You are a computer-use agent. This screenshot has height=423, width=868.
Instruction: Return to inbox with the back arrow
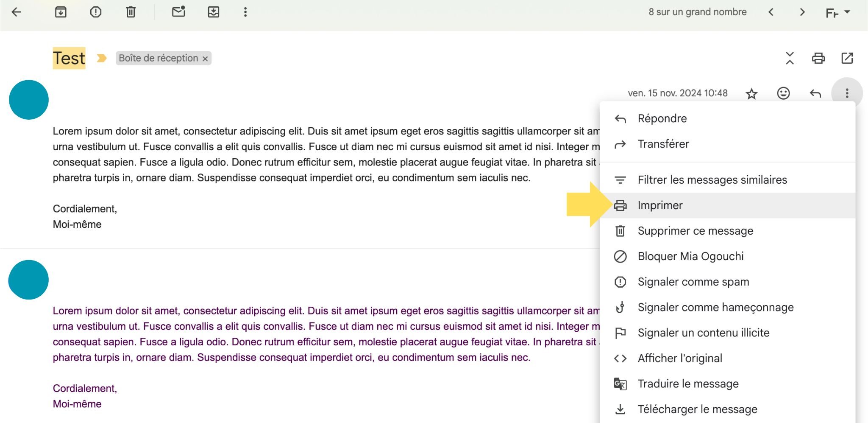(16, 12)
